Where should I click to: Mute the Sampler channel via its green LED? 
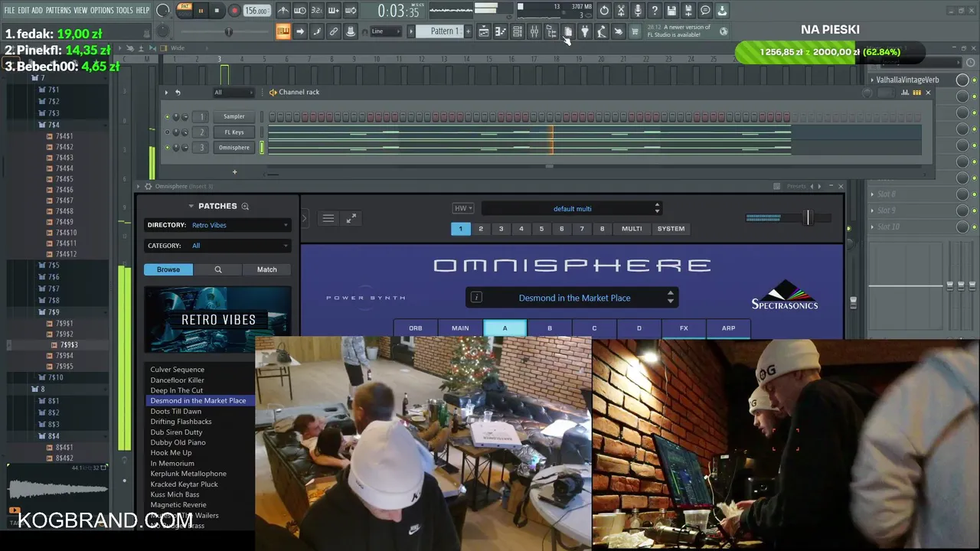167,116
